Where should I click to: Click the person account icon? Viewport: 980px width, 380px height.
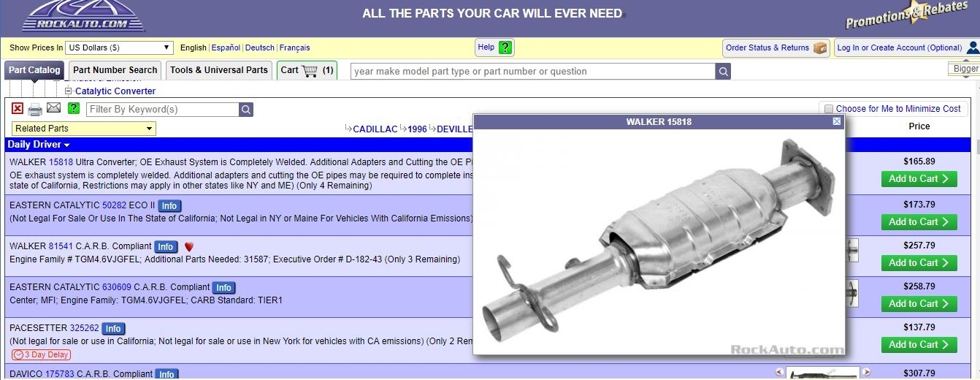[x=973, y=47]
